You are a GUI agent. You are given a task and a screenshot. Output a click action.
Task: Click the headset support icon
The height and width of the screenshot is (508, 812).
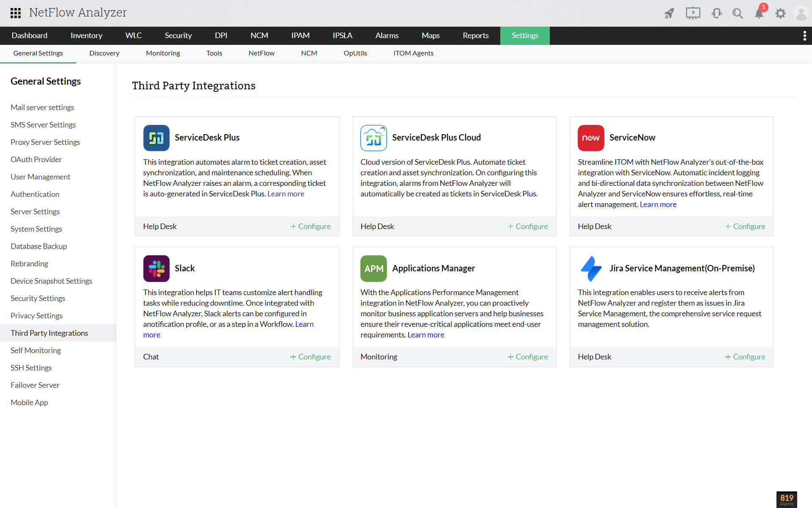tap(716, 14)
